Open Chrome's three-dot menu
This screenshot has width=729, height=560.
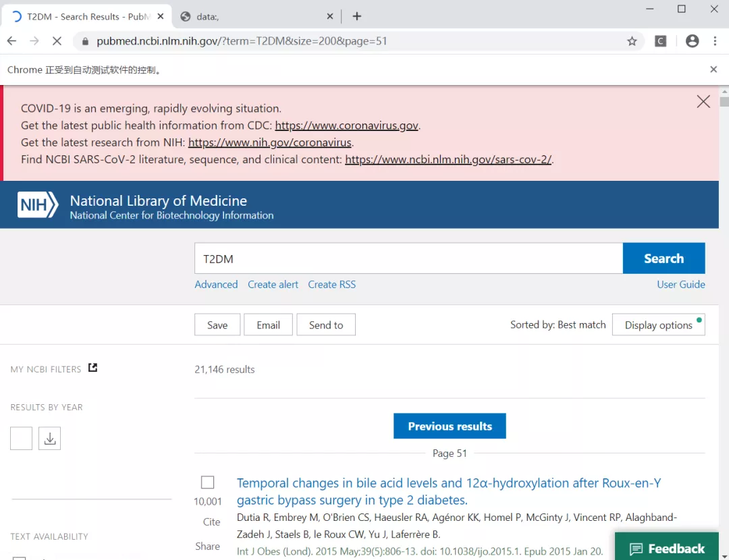pos(715,40)
